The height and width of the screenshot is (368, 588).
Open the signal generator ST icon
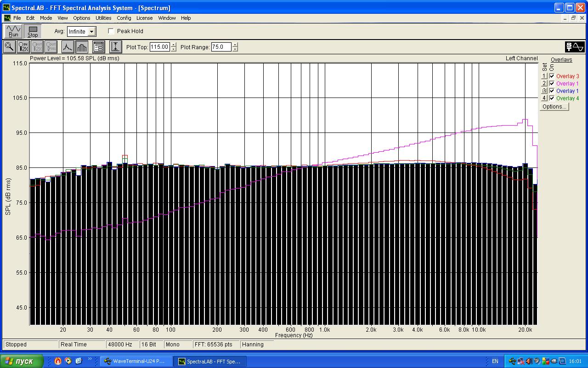[x=574, y=47]
